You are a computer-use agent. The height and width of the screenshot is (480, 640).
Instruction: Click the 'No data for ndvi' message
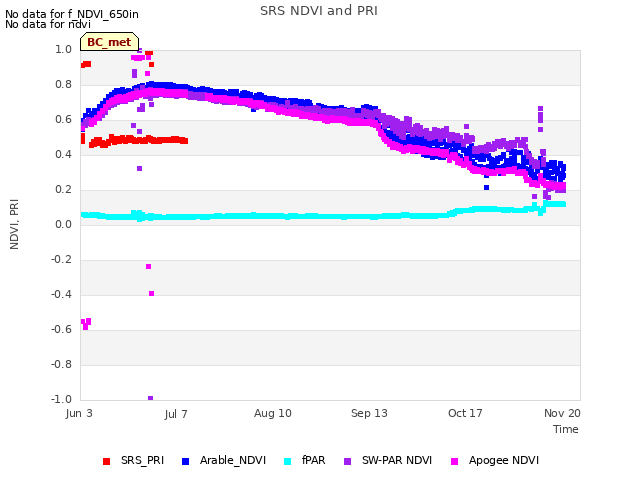48,24
